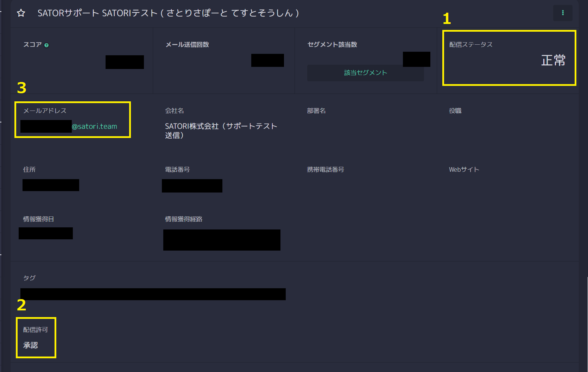This screenshot has height=372, width=588.
Task: Click the タグ section label
Action: click(29, 278)
